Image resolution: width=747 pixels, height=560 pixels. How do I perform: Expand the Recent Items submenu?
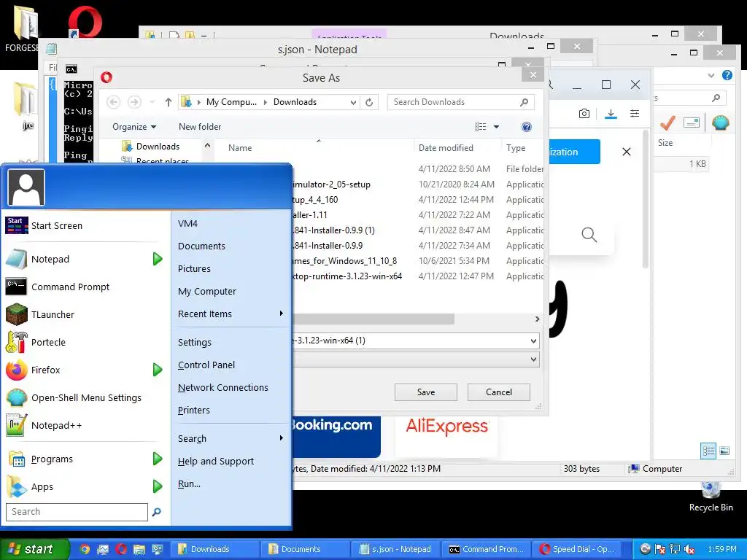tap(231, 314)
